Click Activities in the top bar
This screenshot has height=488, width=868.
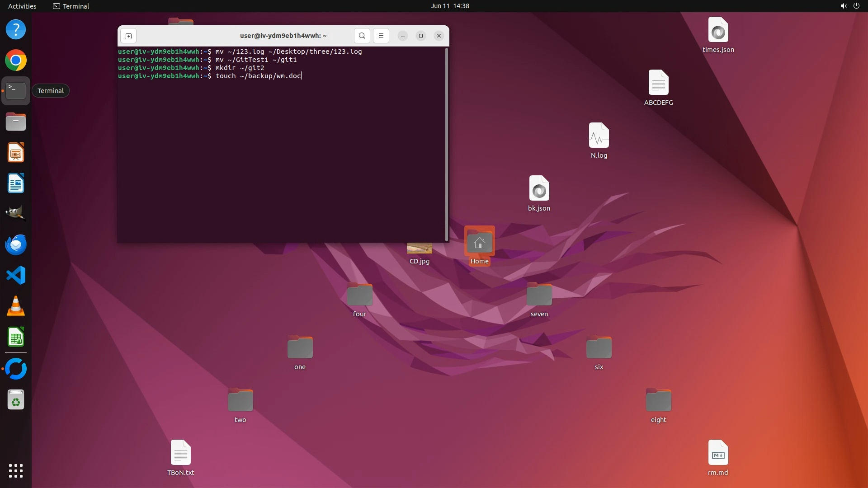pyautogui.click(x=22, y=6)
